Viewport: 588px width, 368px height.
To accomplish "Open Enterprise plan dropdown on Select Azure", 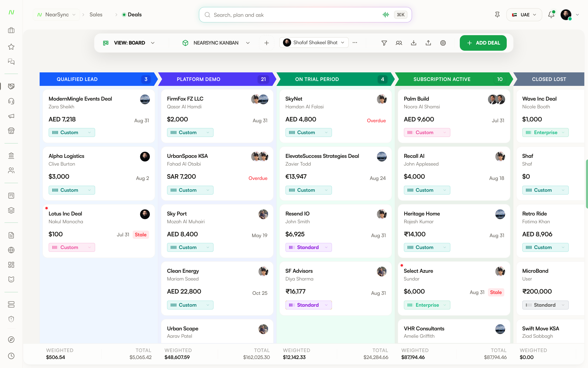I will 427,305.
